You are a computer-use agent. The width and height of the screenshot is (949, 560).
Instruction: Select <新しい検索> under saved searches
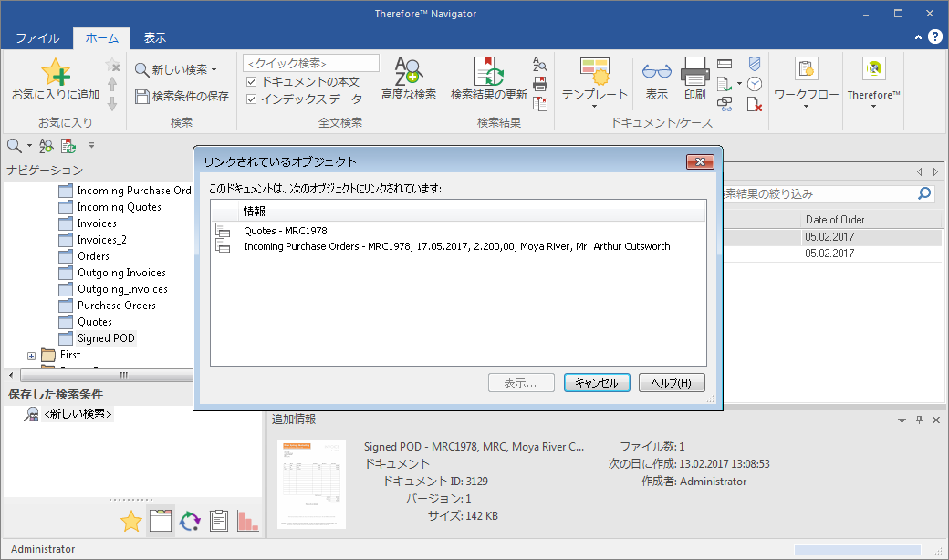click(78, 414)
